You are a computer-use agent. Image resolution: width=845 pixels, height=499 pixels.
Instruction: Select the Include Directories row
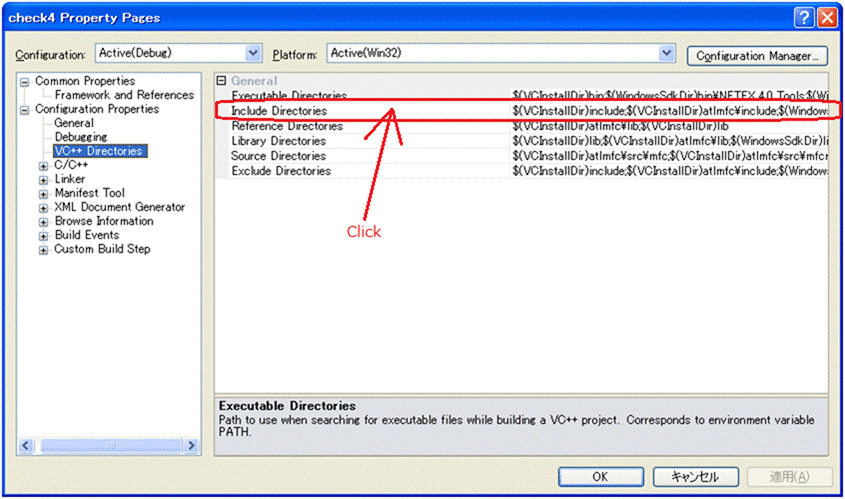[x=279, y=111]
